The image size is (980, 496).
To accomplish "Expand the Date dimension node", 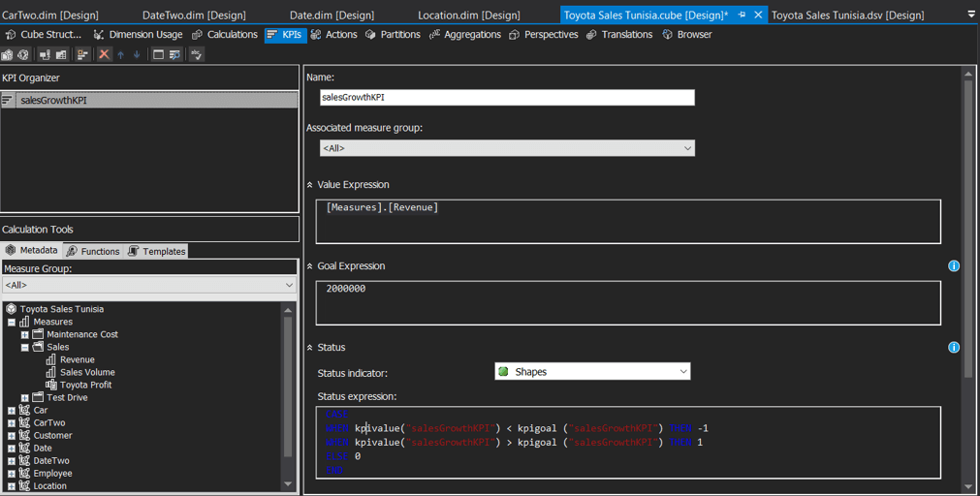I will coord(12,449).
